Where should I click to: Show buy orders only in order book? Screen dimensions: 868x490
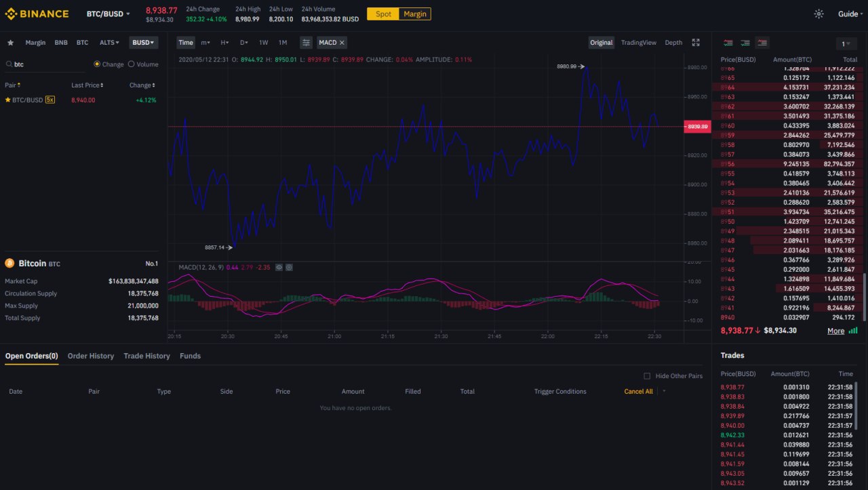pos(745,43)
